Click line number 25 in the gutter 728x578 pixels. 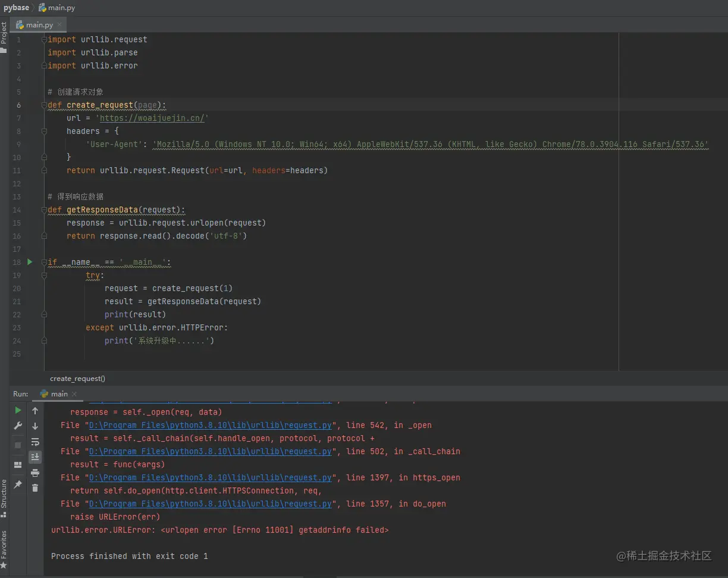[17, 354]
